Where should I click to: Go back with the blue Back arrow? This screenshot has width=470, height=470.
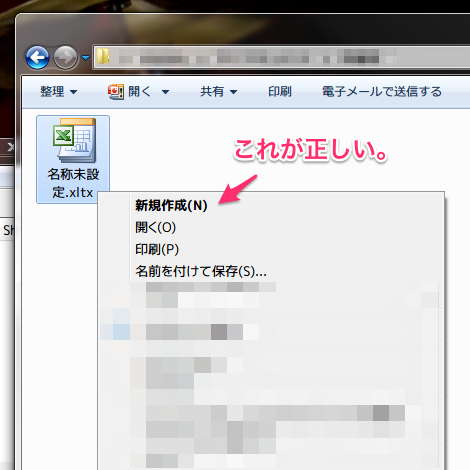coord(37,57)
